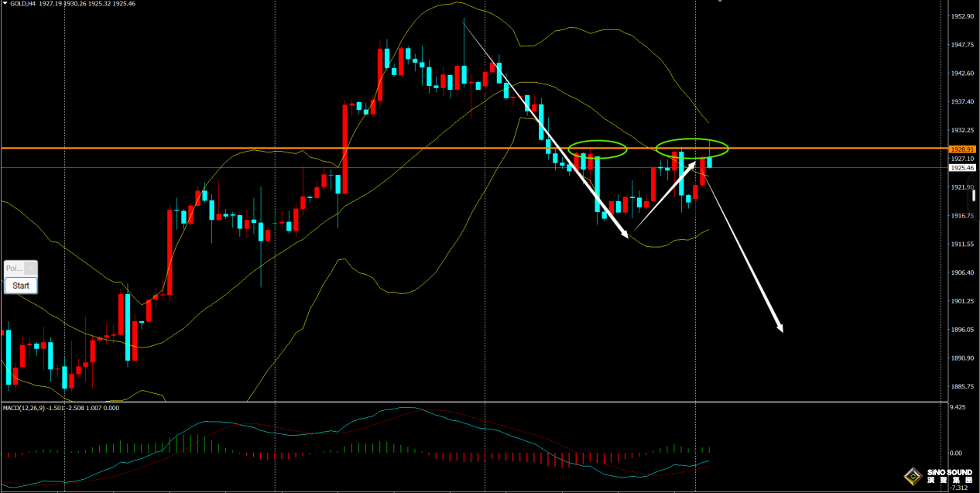Viewport: 980px width, 493px height.
Task: Click the Start button on the floating panel
Action: (x=21, y=285)
